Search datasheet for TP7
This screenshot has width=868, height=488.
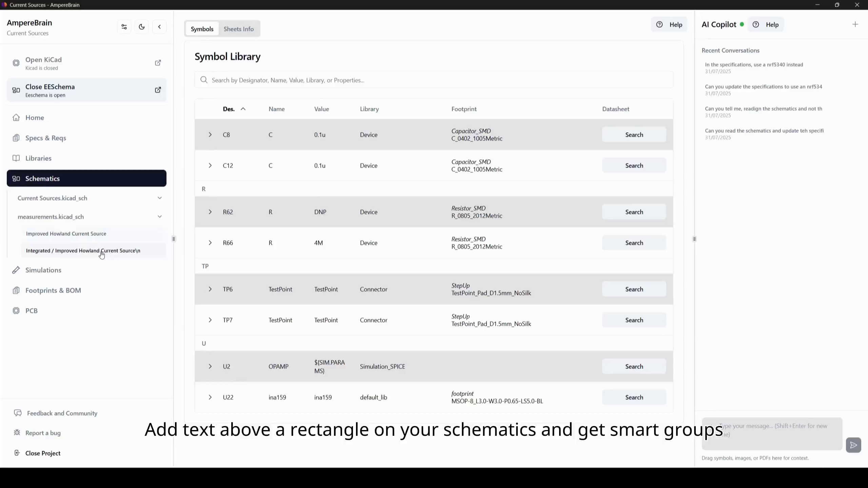(x=634, y=320)
